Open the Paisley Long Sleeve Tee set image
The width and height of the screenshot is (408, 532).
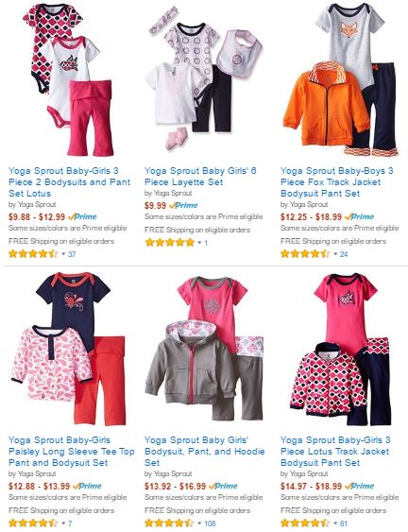coord(69,348)
